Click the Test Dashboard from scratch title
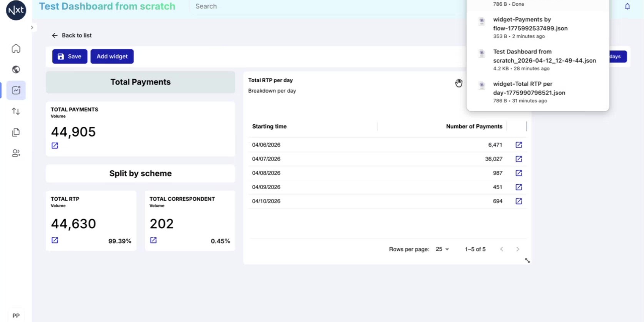 coord(107,7)
